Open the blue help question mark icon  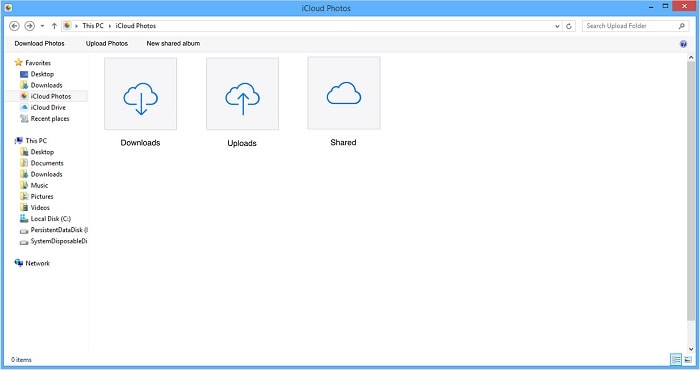(683, 44)
